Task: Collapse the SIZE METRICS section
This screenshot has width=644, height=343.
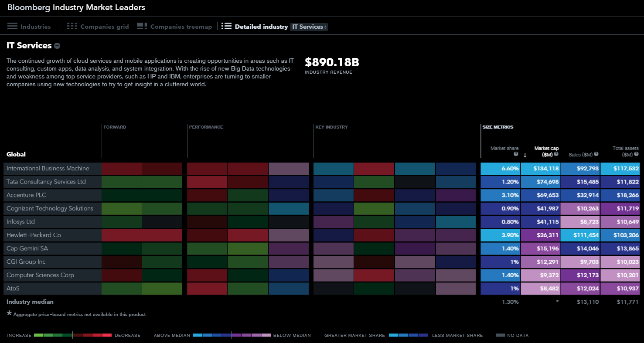Action: pos(497,127)
